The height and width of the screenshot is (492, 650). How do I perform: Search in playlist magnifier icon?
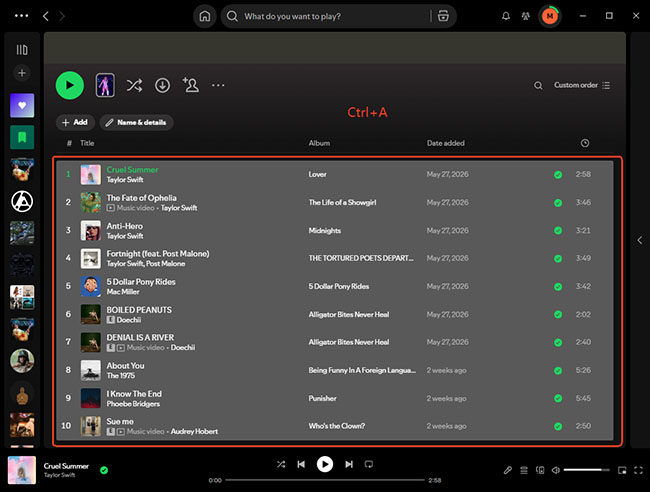538,85
